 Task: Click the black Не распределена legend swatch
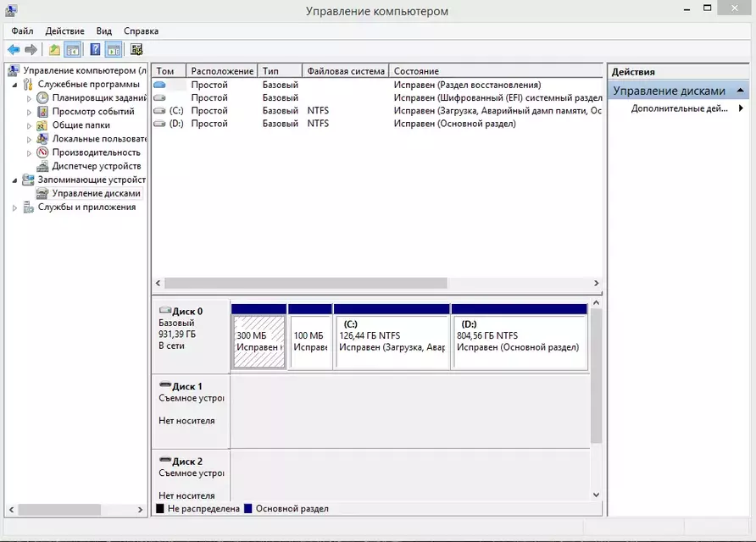pos(160,509)
